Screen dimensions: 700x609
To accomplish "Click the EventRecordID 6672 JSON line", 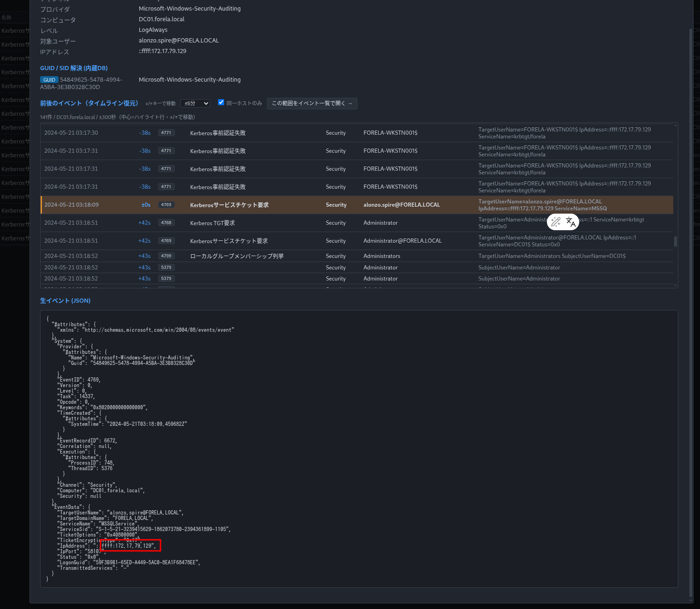I will pos(87,441).
